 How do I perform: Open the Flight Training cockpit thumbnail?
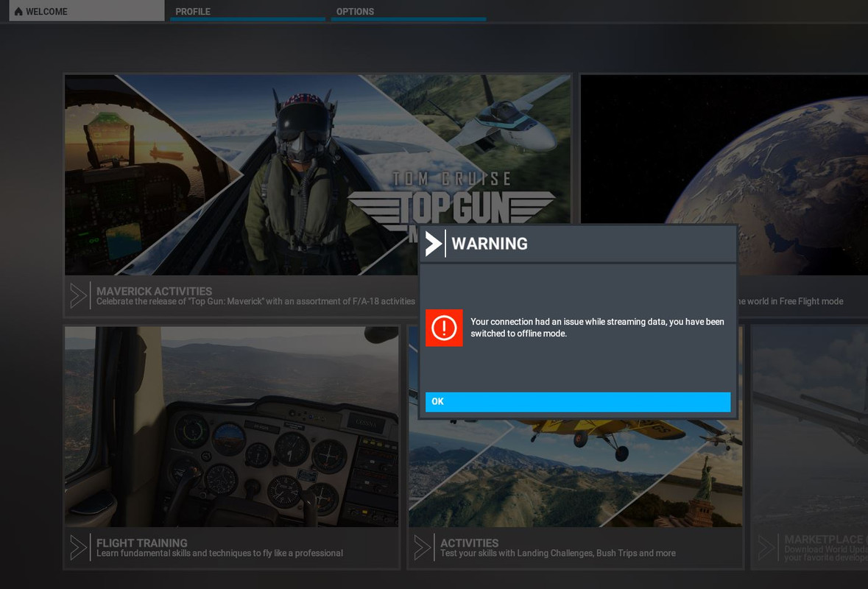click(x=231, y=426)
